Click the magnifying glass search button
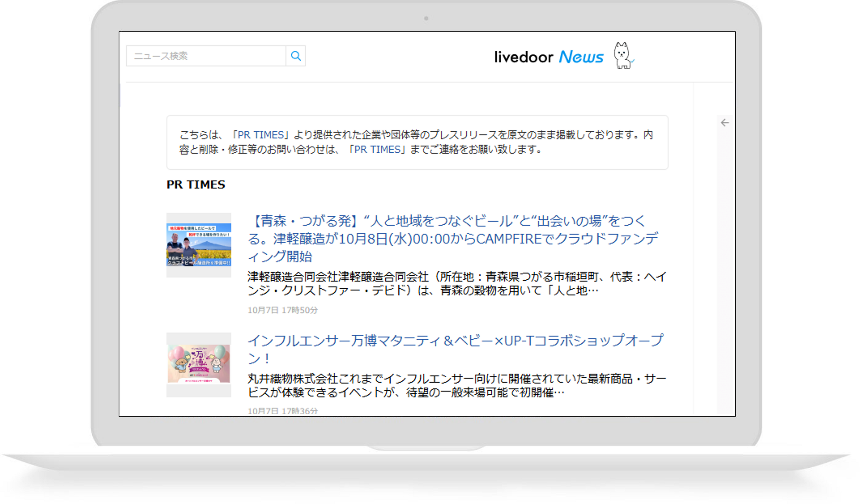This screenshot has width=860, height=504. tap(295, 56)
